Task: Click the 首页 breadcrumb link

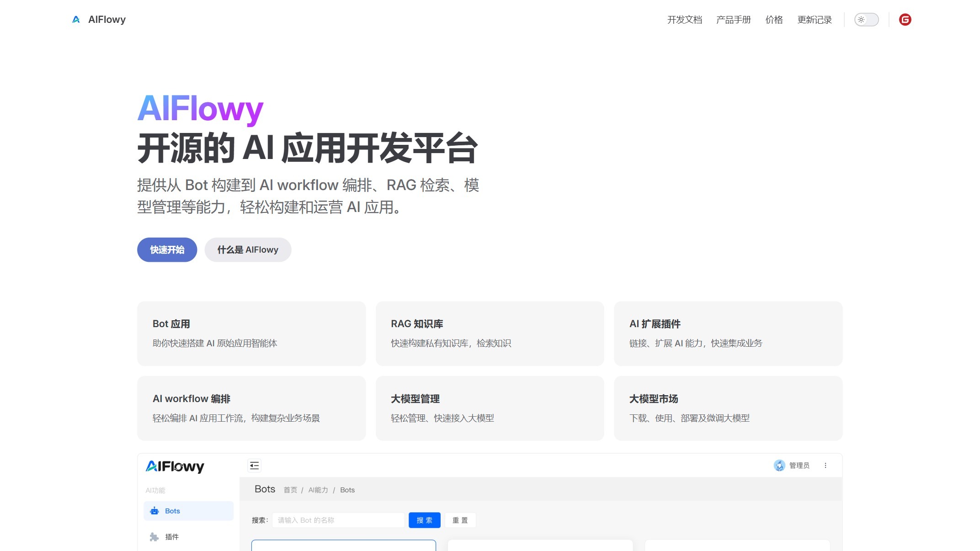Action: point(291,489)
